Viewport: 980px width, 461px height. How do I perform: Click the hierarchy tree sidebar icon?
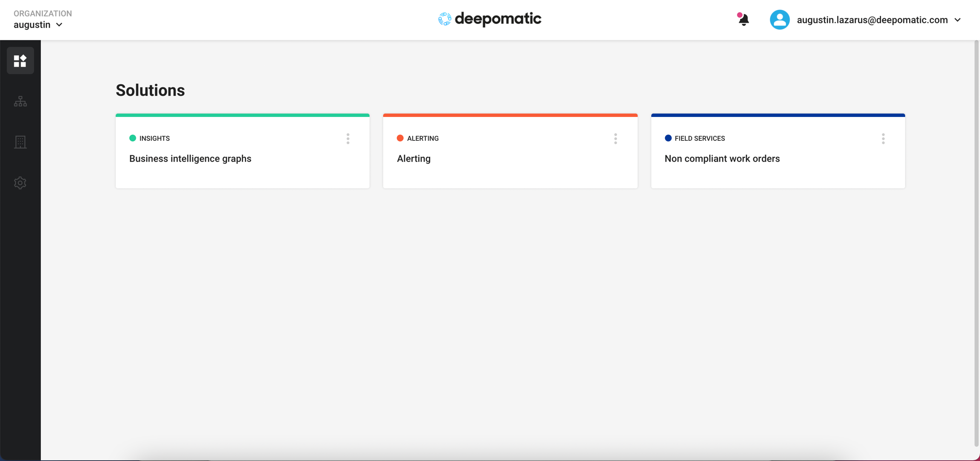click(x=20, y=101)
